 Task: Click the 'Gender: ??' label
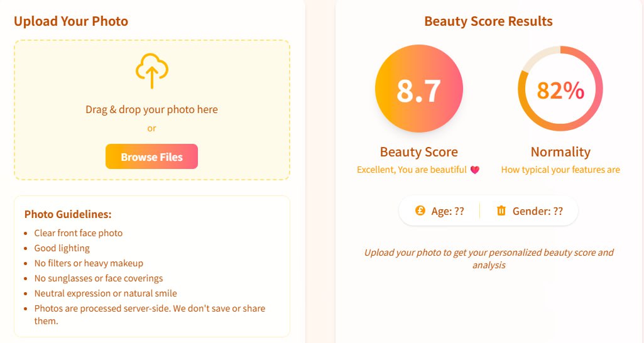(x=538, y=212)
